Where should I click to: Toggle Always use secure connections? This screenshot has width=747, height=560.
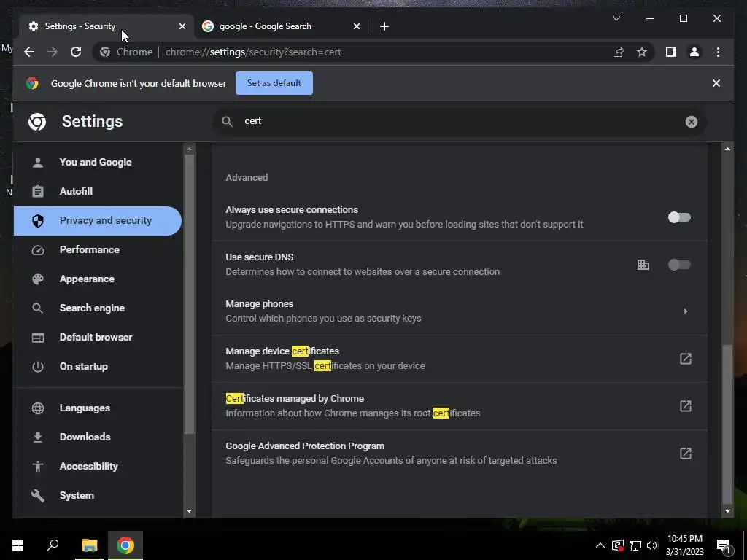[679, 217]
